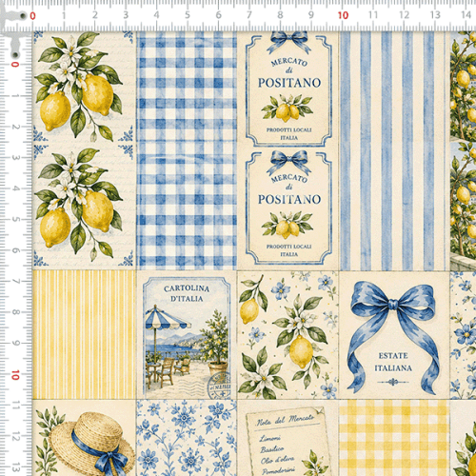
Task: Select the lemons with blue flowers tile
Action: pyautogui.click(x=288, y=335)
